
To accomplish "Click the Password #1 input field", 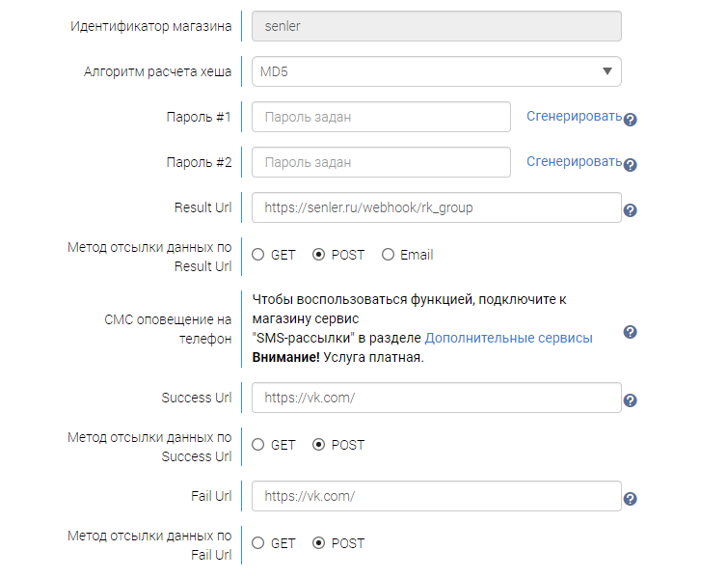I will pos(381,117).
